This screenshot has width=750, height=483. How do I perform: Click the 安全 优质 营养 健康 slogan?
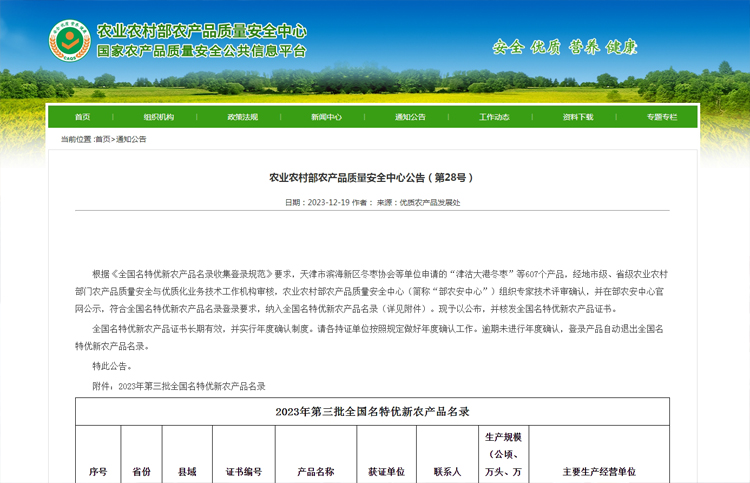[565, 47]
